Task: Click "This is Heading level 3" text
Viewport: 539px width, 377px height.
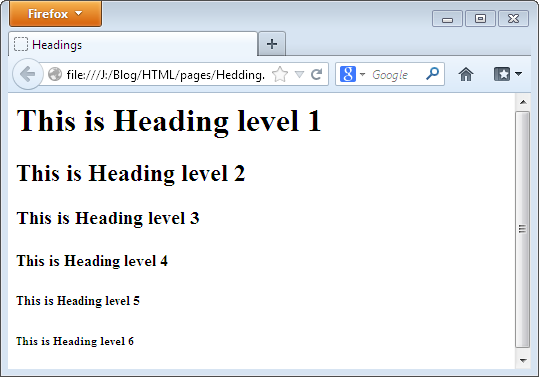Action: click(108, 218)
